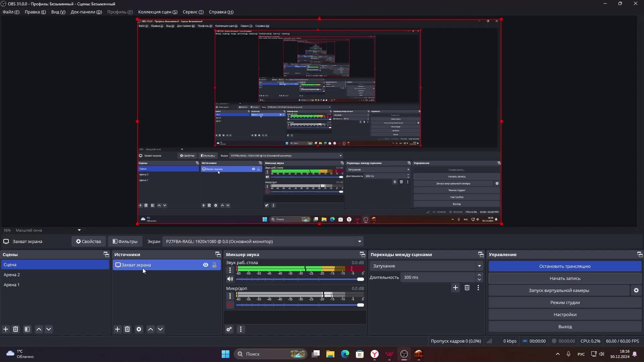
Task: Open Файл menu
Action: pos(11,12)
